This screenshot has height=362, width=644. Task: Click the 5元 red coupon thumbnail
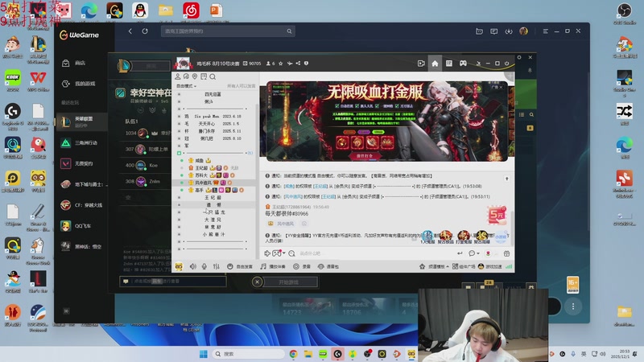click(x=497, y=215)
